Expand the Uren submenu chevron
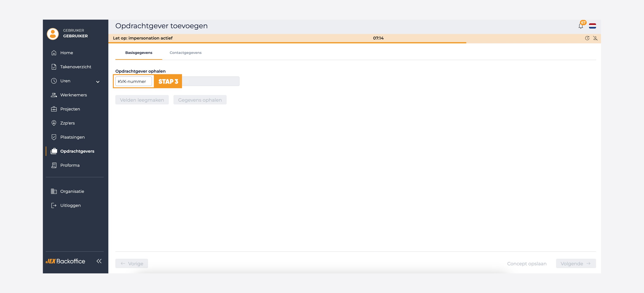The width and height of the screenshot is (644, 293). click(98, 82)
